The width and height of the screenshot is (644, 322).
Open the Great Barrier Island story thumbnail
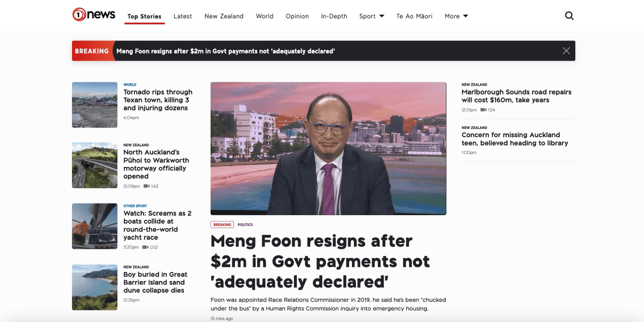95,287
